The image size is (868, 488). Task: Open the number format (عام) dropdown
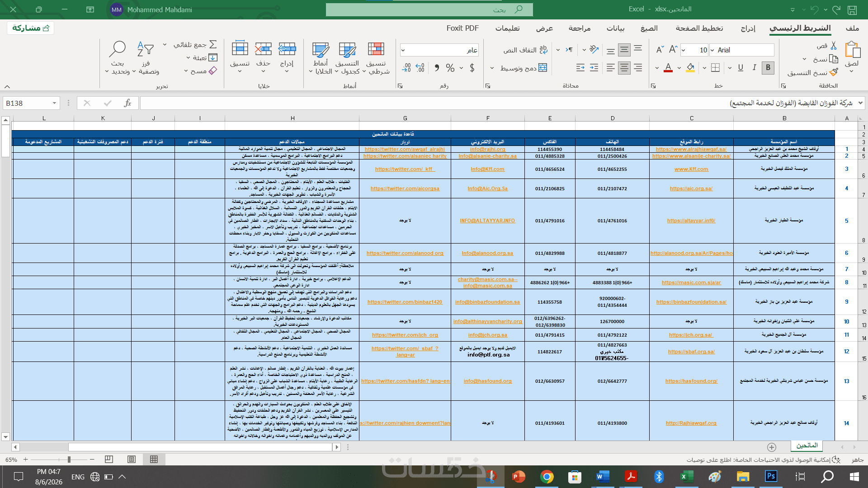coord(403,50)
